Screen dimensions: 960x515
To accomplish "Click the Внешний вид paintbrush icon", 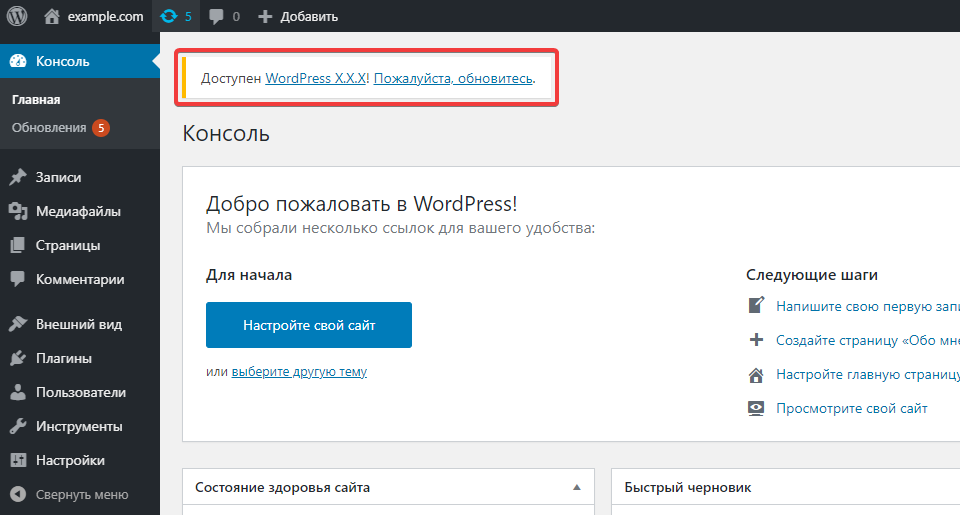I will coord(18,324).
